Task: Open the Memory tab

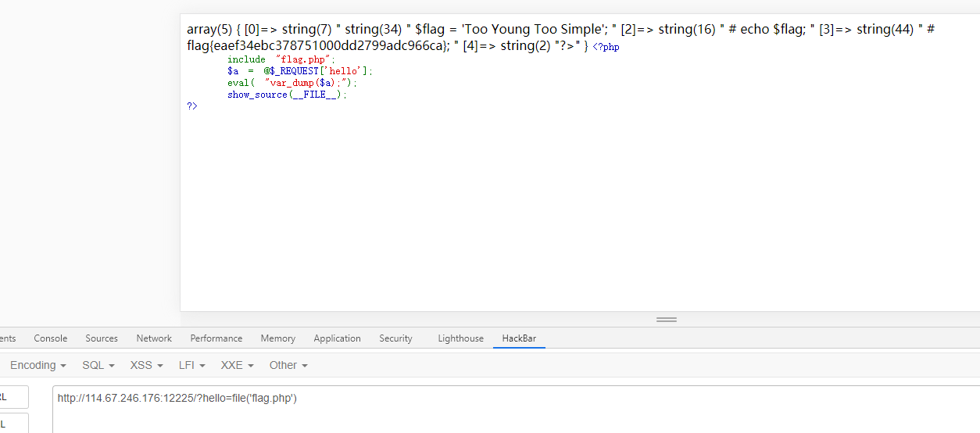Action: 278,338
